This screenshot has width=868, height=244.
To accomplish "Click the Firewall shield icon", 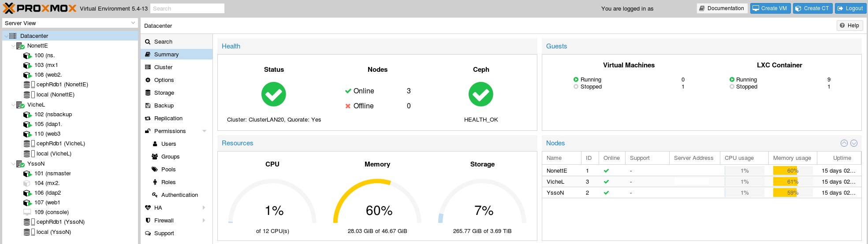I will point(148,221).
